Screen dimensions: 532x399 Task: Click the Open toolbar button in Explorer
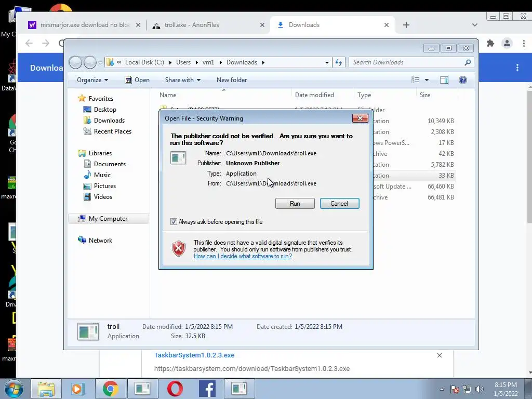137,80
